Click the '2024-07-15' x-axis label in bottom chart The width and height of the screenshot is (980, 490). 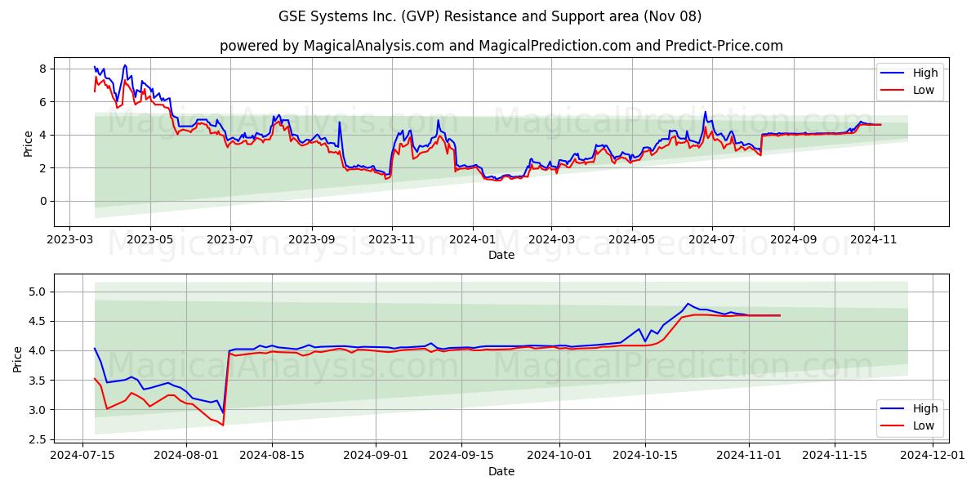[x=82, y=457]
